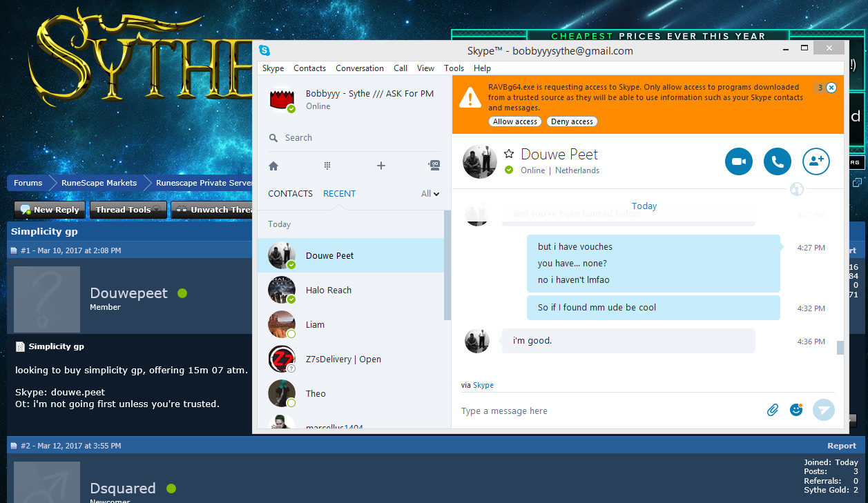Open the Tools menu
Viewport: 868px width, 503px height.
click(454, 68)
